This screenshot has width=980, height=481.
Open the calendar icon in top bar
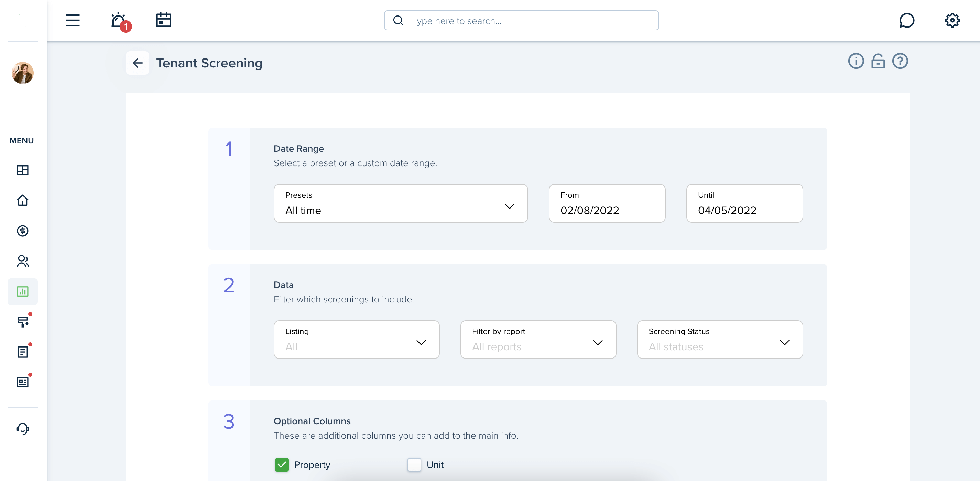pos(164,20)
